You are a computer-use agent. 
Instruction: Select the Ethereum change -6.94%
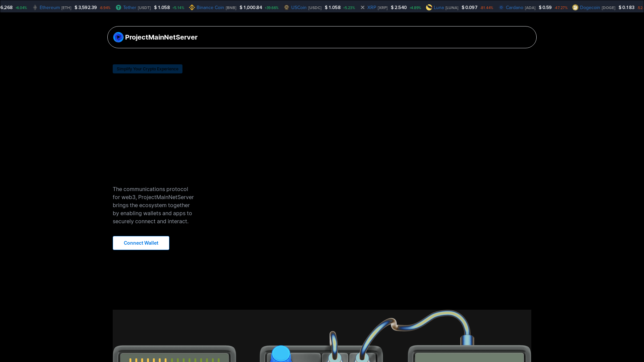point(105,8)
